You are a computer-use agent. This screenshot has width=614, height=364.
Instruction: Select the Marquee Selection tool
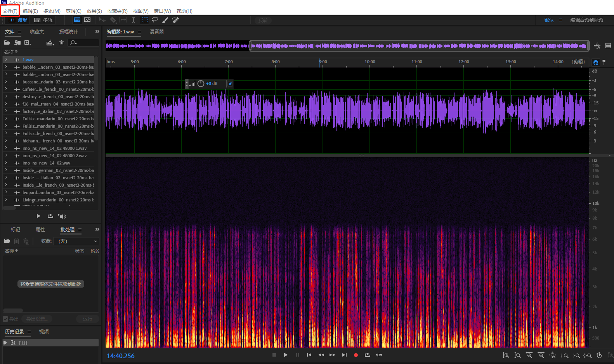click(145, 20)
